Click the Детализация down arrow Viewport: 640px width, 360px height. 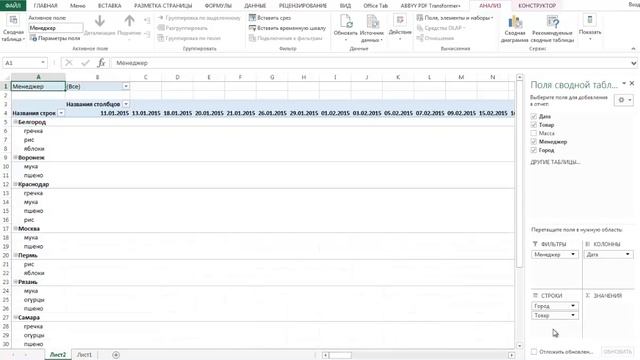[100, 21]
